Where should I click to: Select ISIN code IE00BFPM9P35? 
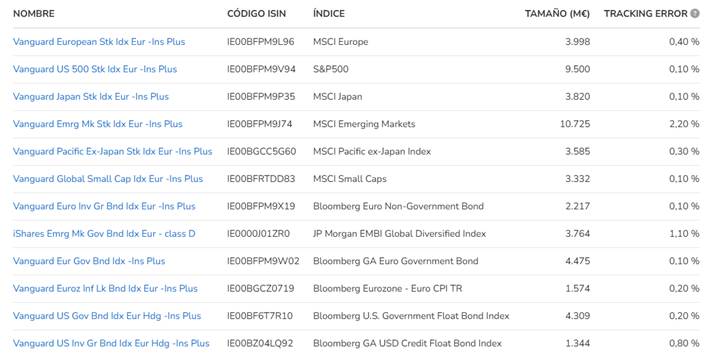[261, 97]
